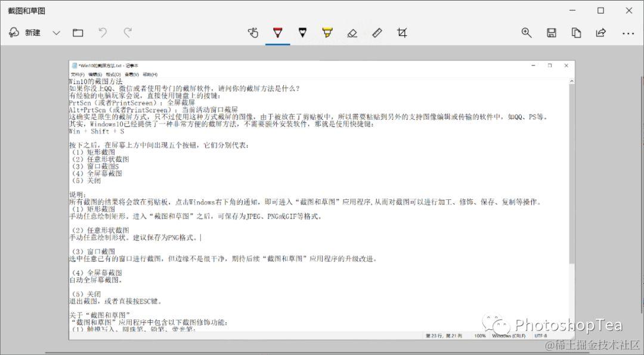Click 'Windows (CRLF)' in Notepad status bar
Viewport: 644px width, 355px height.
[509, 336]
